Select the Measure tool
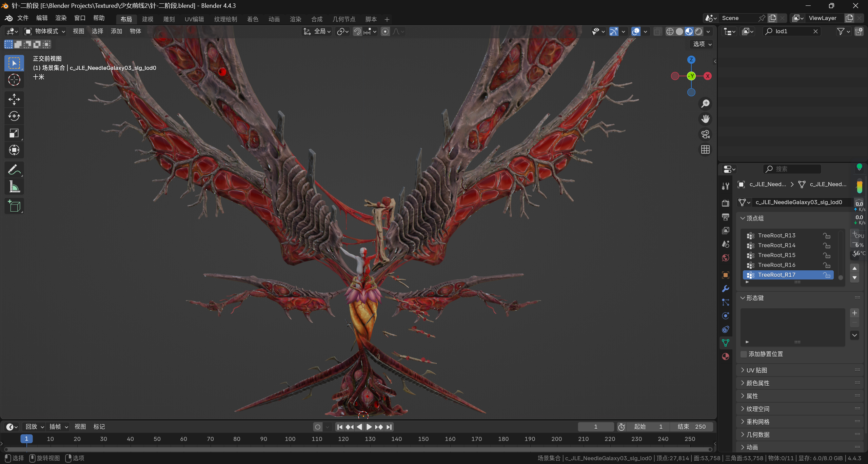 click(14, 187)
